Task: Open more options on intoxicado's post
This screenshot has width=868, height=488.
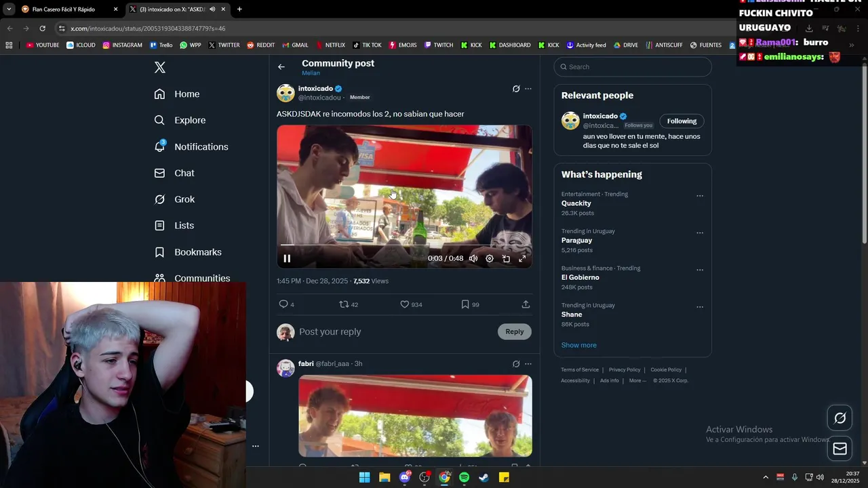Action: click(x=528, y=89)
